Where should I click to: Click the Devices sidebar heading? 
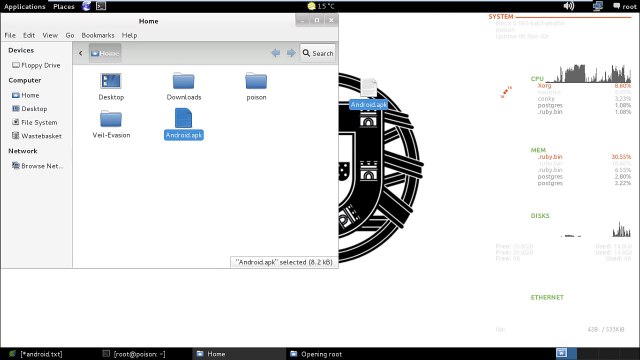click(21, 50)
